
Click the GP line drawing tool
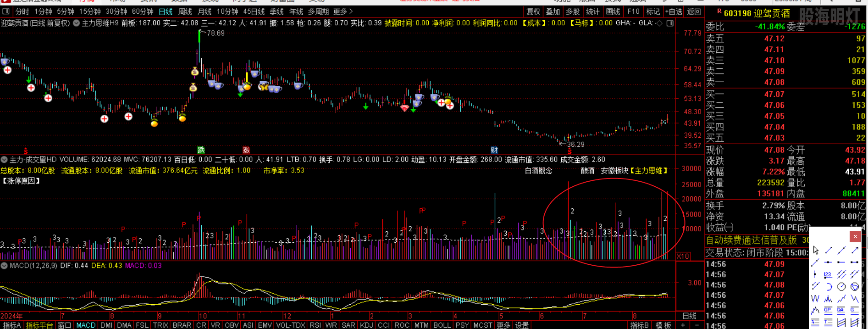pyautogui.click(x=828, y=311)
